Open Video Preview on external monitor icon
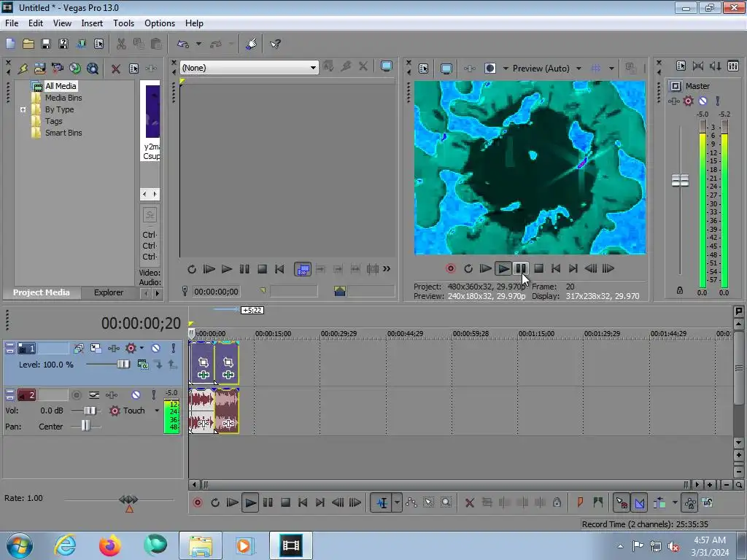The height and width of the screenshot is (560, 747). coord(446,69)
